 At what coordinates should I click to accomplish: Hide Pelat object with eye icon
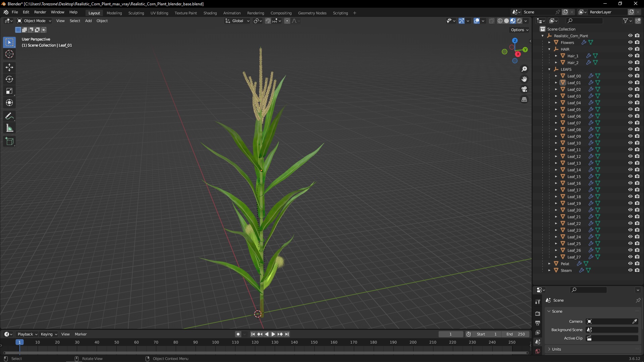[630, 263]
